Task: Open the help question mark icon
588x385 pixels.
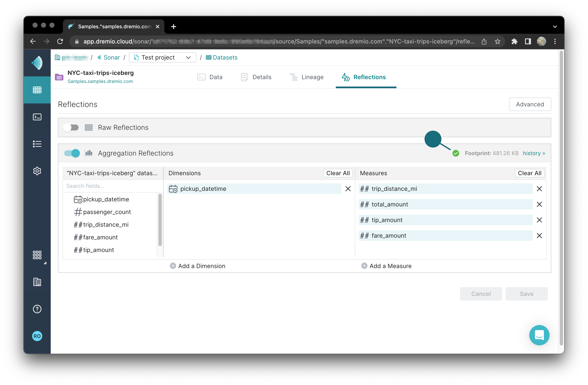Action: tap(37, 309)
